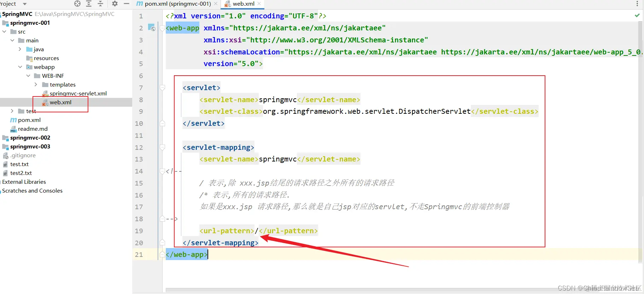Switch to the pom.xml (springmvc-001) tab
The image size is (644, 294).
click(178, 4)
